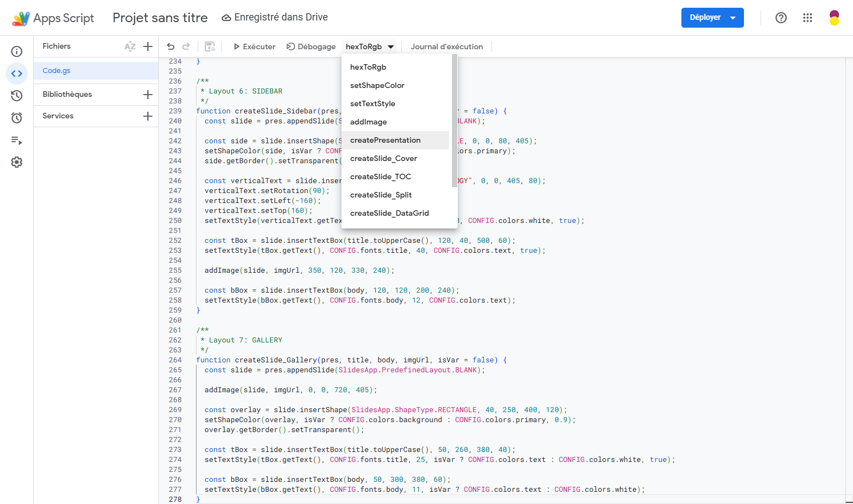853x504 pixels.
Task: Add a service with plus icon
Action: pos(148,116)
